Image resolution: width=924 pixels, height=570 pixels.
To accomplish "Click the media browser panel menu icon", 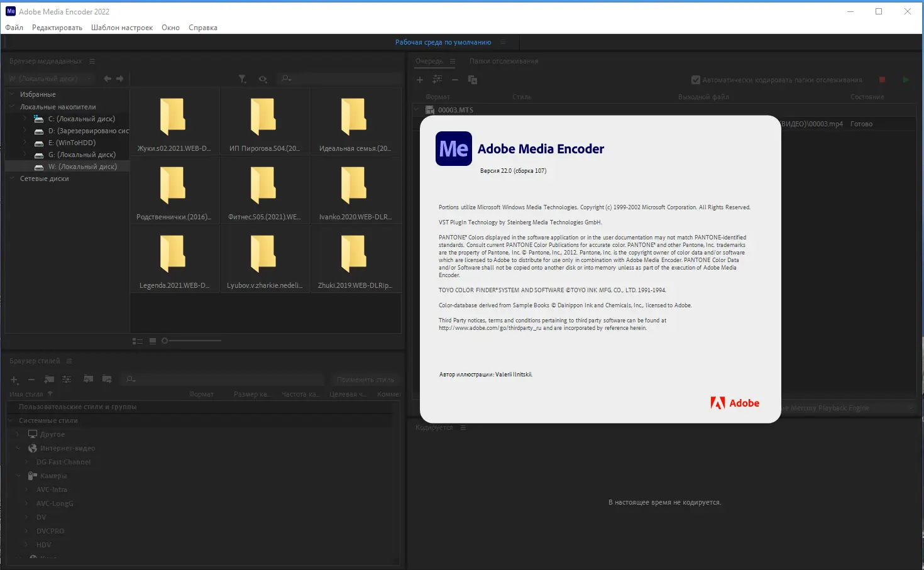I will click(92, 61).
